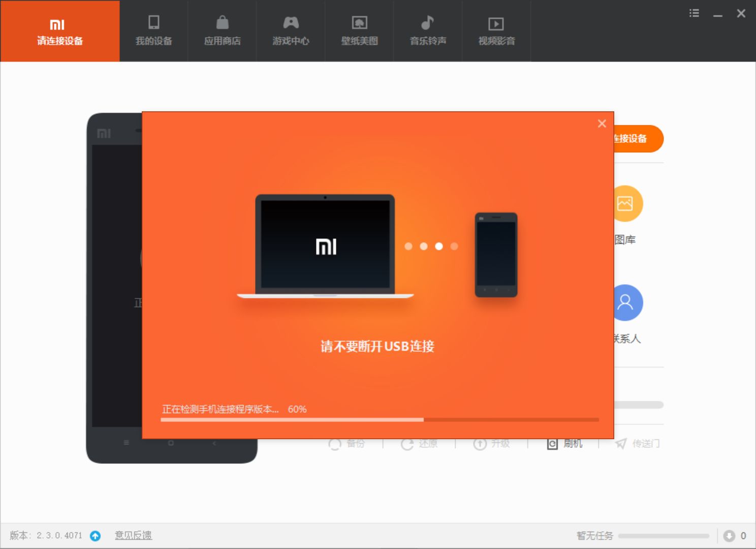Select the 游戏中心 game center icon
The image size is (756, 549).
(290, 30)
